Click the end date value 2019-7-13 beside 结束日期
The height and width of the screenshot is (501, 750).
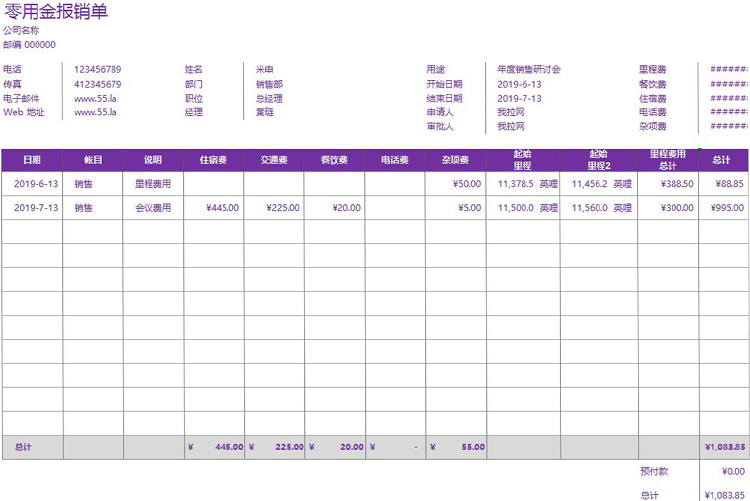point(519,99)
